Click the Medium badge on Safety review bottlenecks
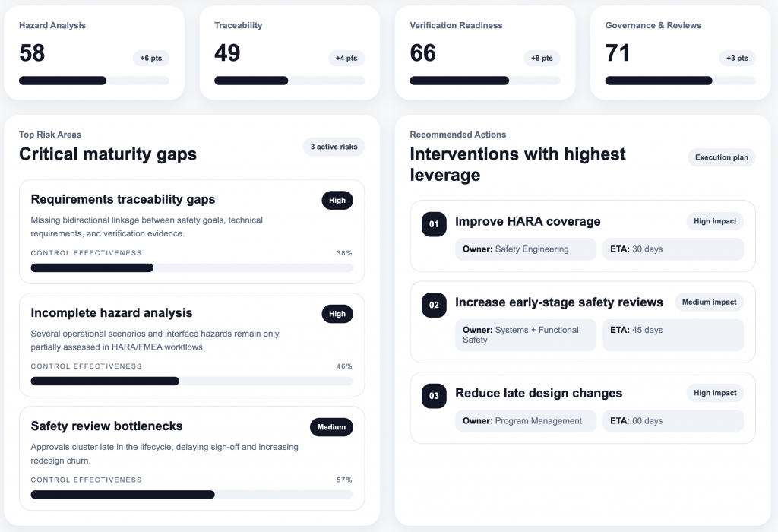778x532 pixels. (331, 427)
